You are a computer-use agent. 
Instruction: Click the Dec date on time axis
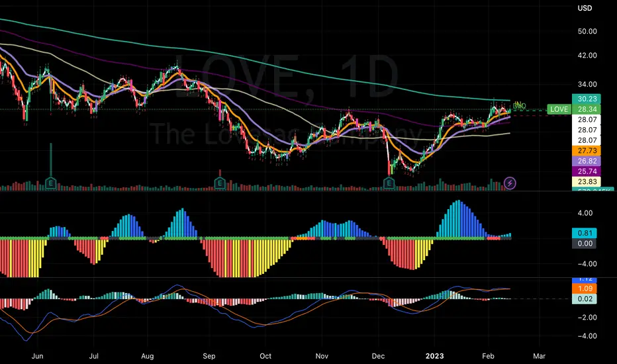click(x=378, y=356)
